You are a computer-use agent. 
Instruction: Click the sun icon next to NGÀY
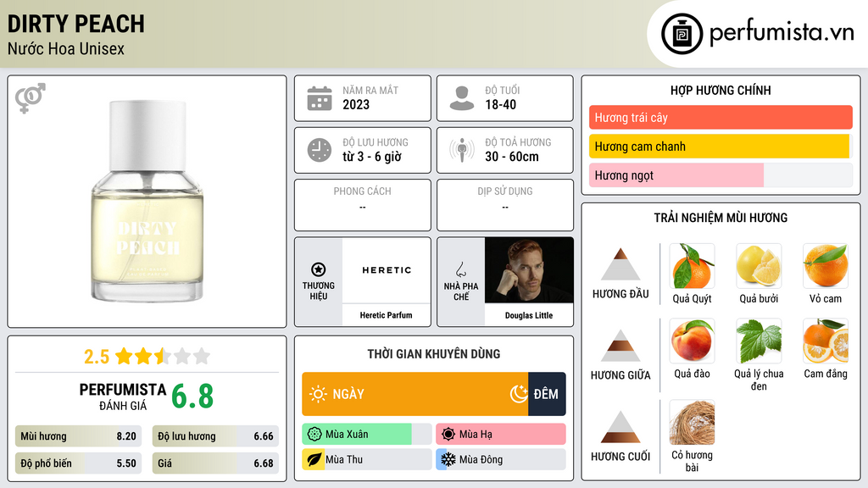[318, 394]
